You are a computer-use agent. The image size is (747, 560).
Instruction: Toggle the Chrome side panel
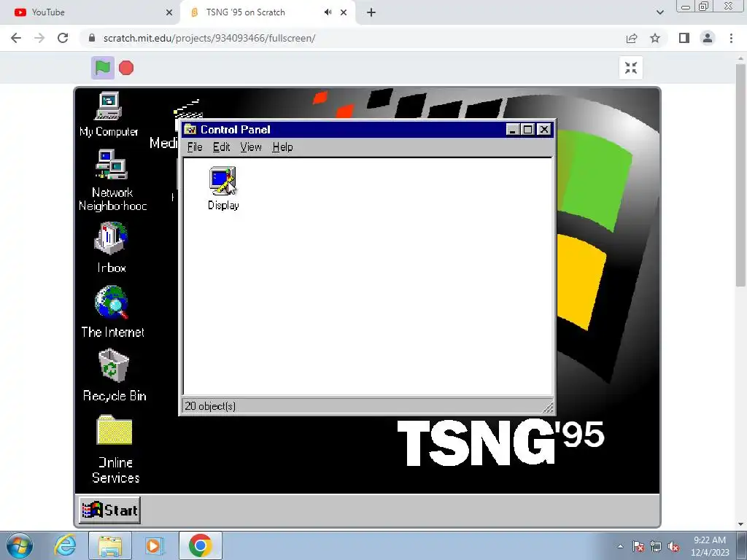(684, 38)
